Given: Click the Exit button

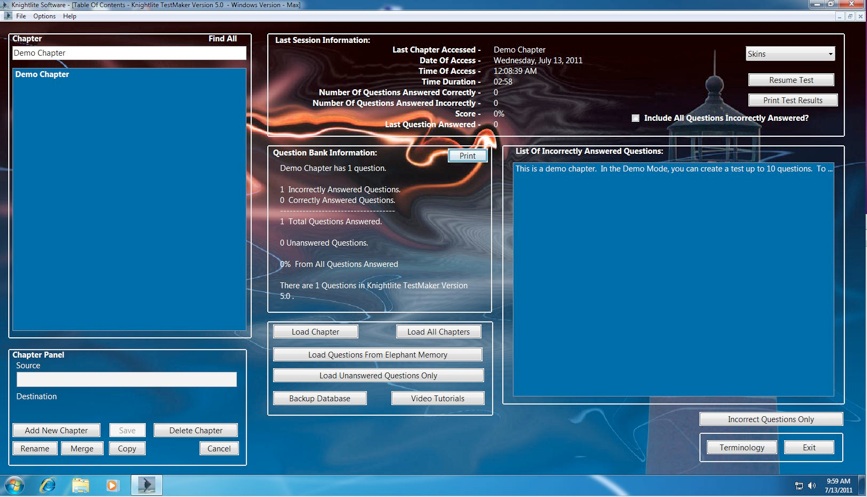Looking at the screenshot, I should click(x=809, y=447).
